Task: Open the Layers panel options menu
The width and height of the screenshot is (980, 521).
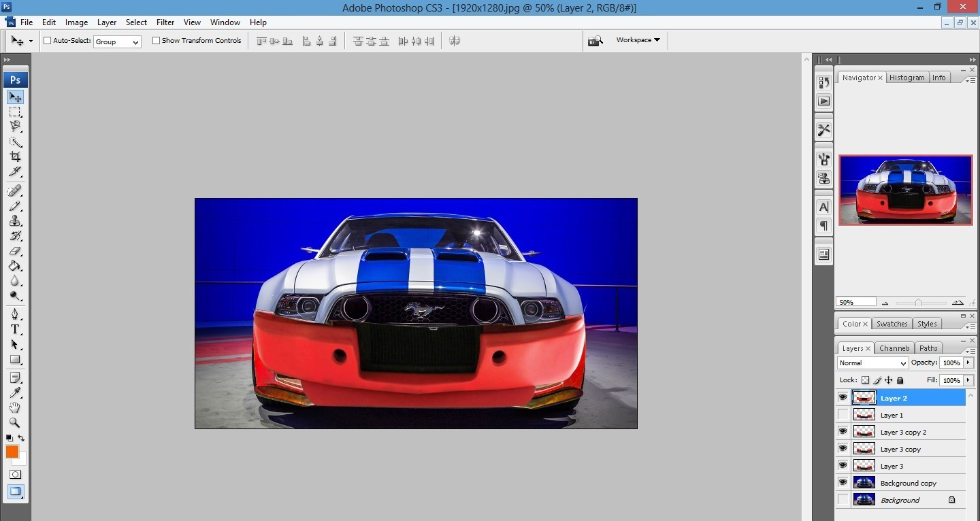Action: click(970, 351)
